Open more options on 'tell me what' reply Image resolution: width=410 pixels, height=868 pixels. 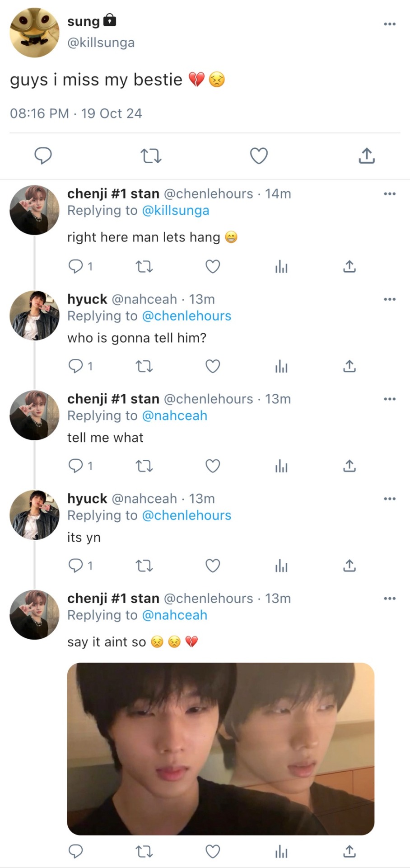click(x=389, y=399)
